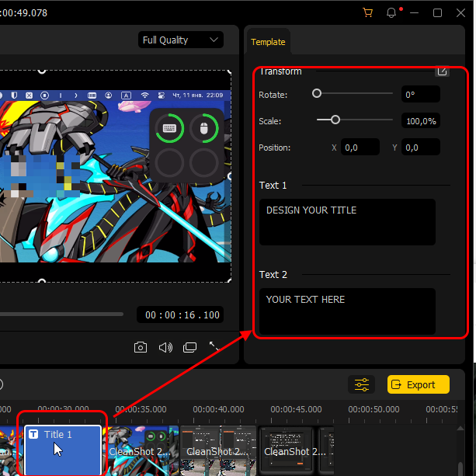Edit the Text 1 box DESIGN YOUR TITLE
Screen dimensions: 476x476
coord(347,222)
